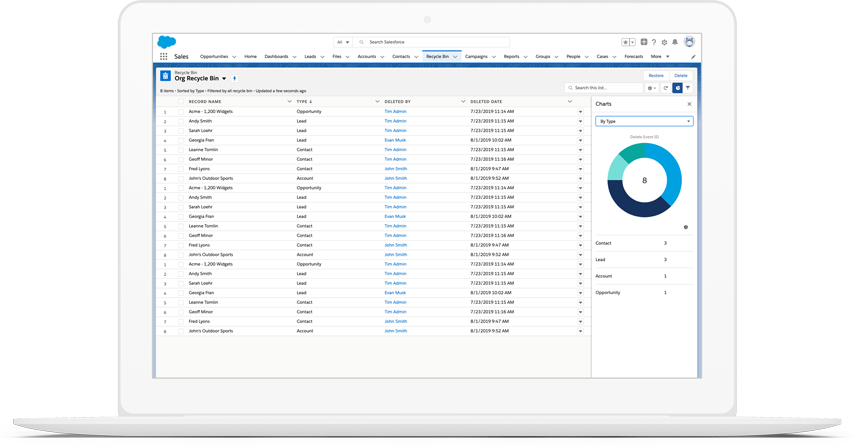Open the Opportunities tab chevron menu
The image size is (857, 447).
(x=234, y=57)
